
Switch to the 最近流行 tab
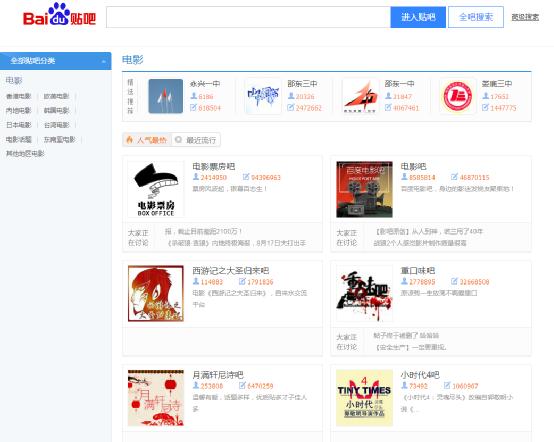click(x=196, y=140)
